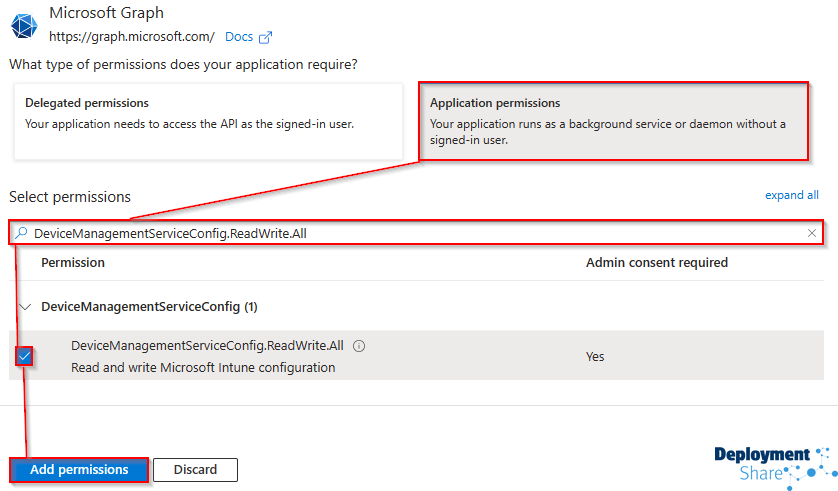Click the Add permissions button
The image size is (838, 491).
tap(79, 470)
